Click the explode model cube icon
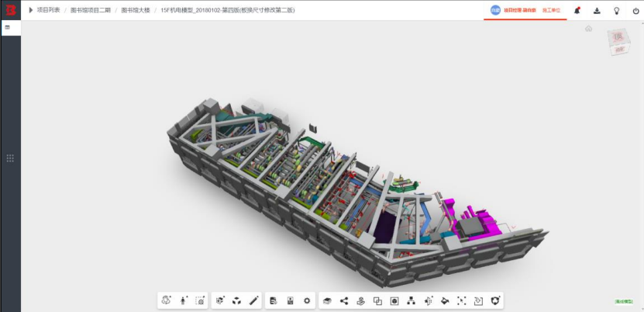The width and height of the screenshot is (644, 312). (x=236, y=301)
